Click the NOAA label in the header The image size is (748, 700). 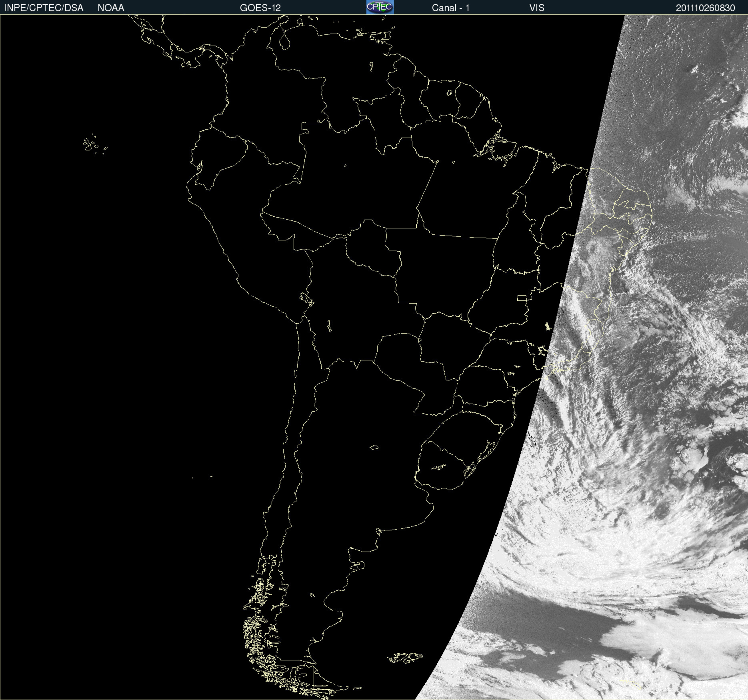(111, 8)
